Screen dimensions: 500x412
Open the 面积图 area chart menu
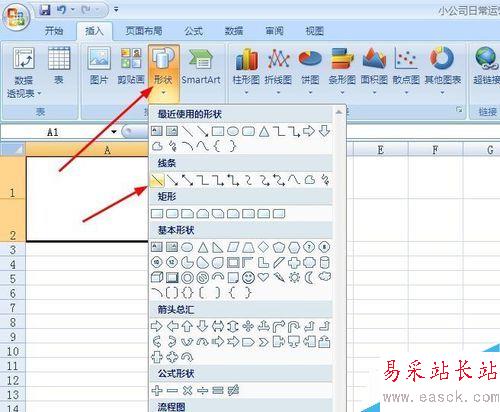374,71
